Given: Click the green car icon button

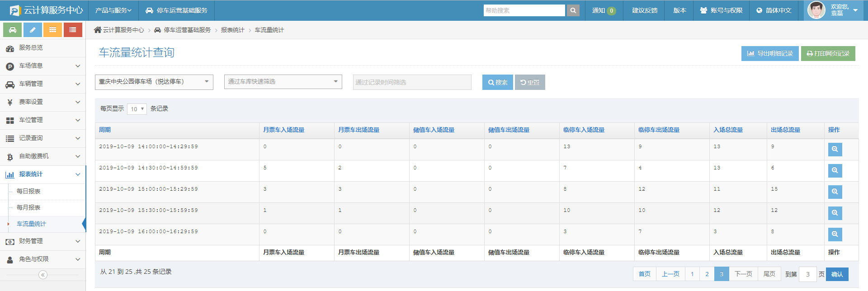Looking at the screenshot, I should 13,30.
